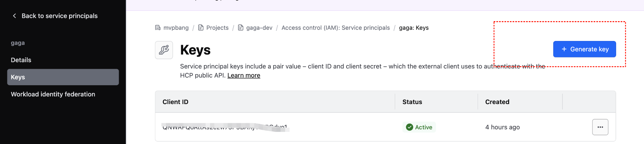Click the Keys page header icon

coord(164,50)
